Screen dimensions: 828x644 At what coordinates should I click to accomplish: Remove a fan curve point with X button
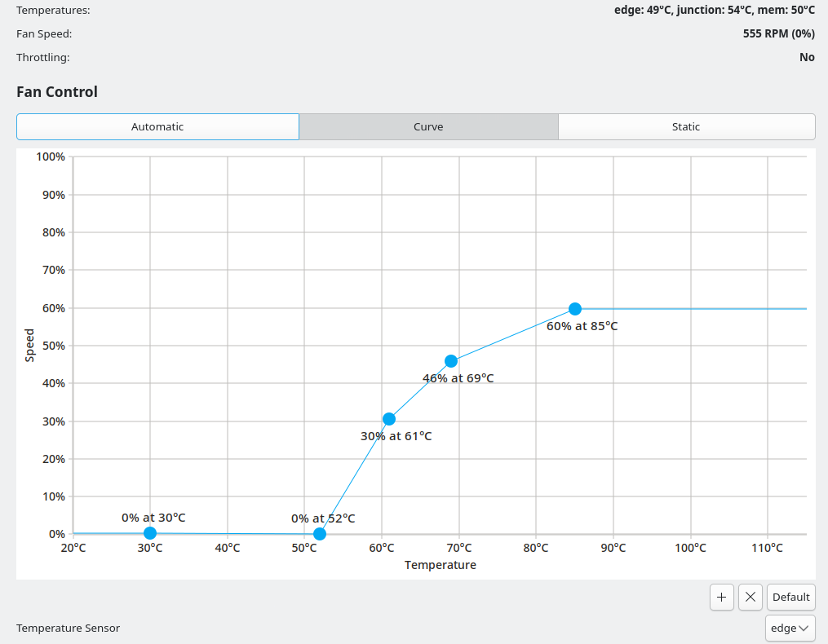pyautogui.click(x=750, y=597)
